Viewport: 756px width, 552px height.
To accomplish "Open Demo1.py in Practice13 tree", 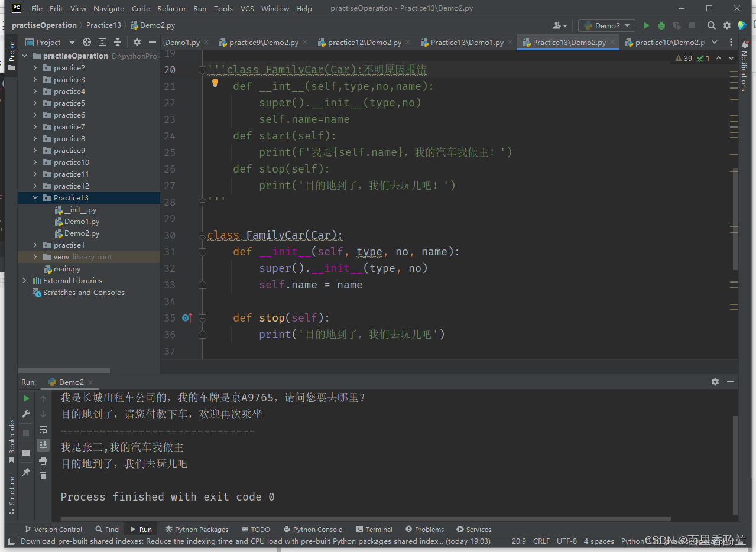I will [x=82, y=222].
